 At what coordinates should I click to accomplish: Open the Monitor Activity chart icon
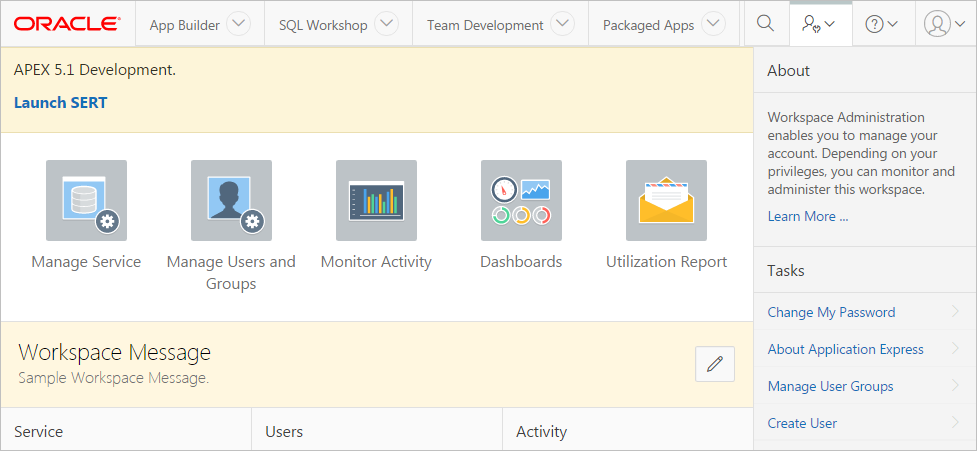[376, 200]
